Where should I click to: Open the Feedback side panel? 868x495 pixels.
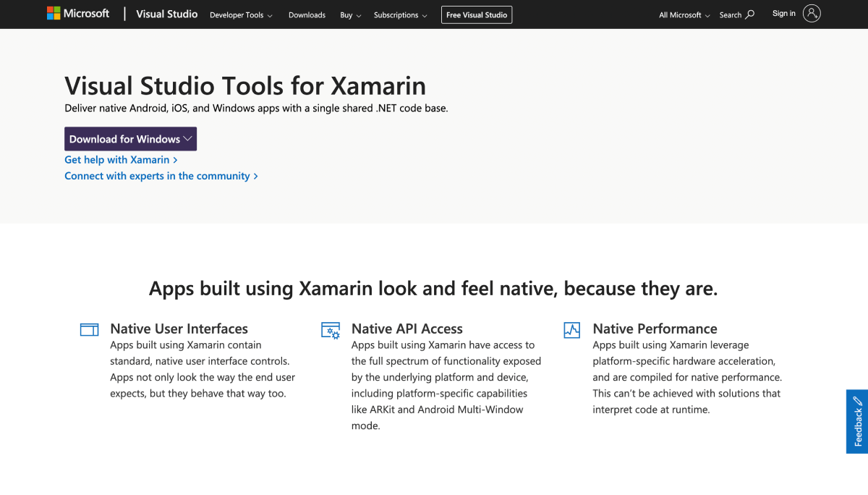[856, 422]
